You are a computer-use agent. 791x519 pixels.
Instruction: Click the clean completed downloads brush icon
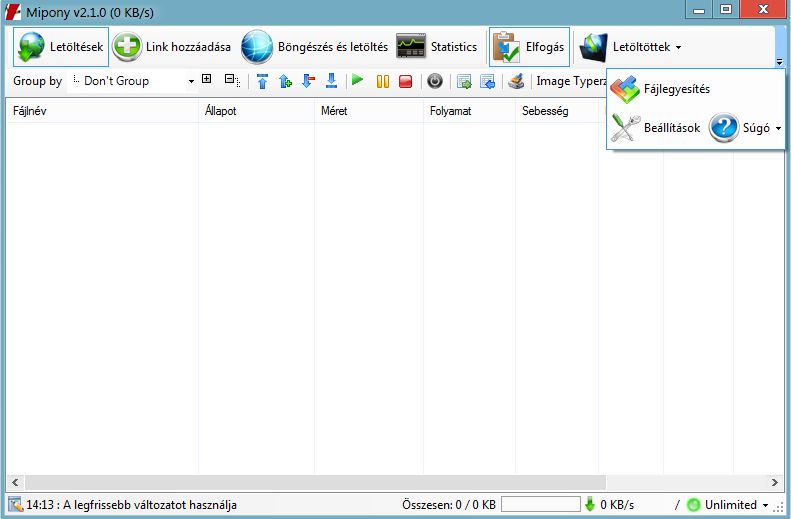(x=516, y=81)
